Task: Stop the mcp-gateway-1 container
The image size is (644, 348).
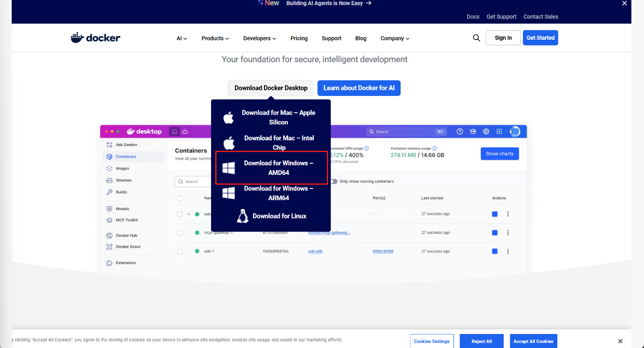Action: [x=495, y=232]
